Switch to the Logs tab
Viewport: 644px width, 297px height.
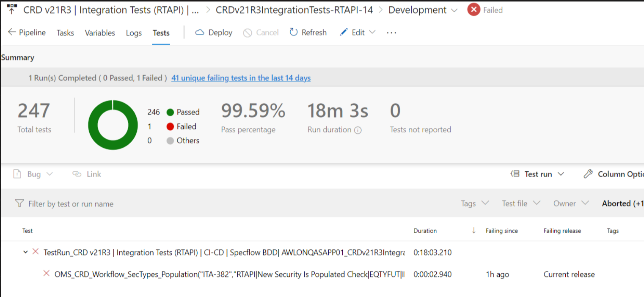pos(134,33)
